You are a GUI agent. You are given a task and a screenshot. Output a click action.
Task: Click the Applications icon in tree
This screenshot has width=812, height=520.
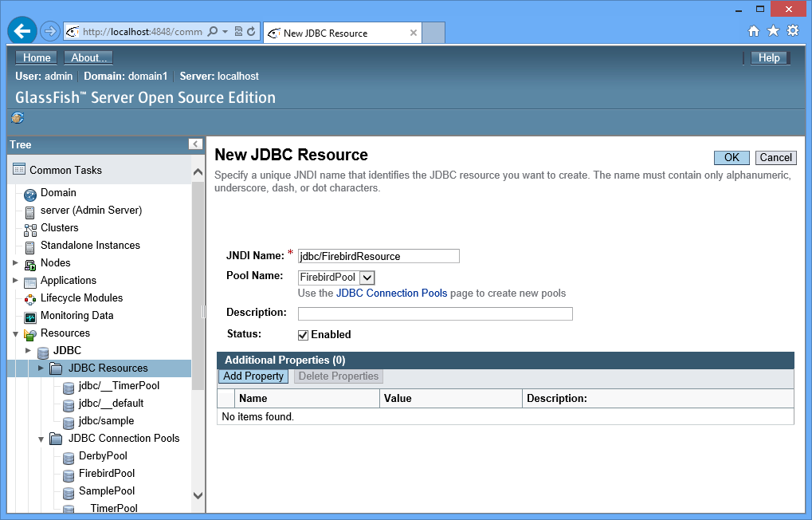click(x=30, y=282)
